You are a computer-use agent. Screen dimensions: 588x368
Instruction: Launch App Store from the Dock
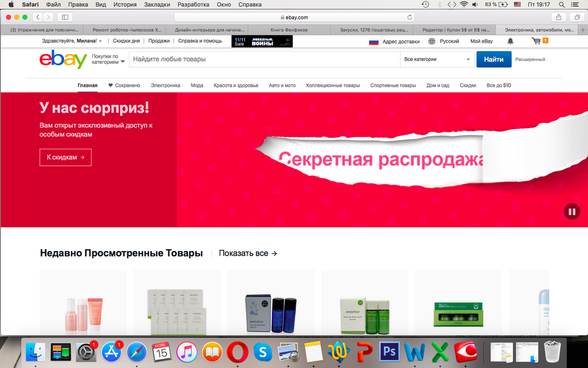112,351
